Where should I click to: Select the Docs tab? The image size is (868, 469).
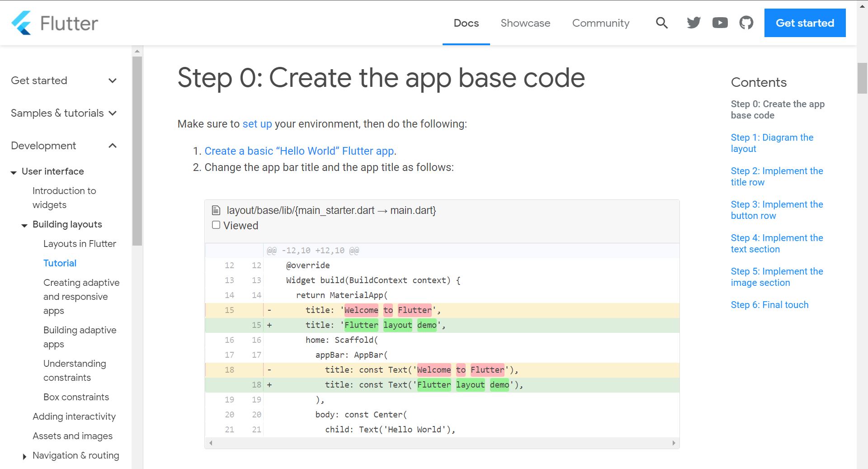466,23
